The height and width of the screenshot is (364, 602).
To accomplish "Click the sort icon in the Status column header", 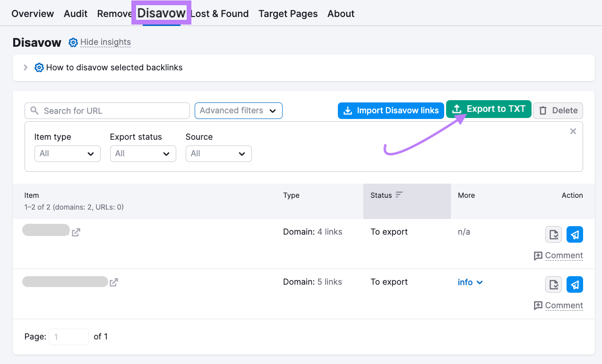I will [399, 194].
